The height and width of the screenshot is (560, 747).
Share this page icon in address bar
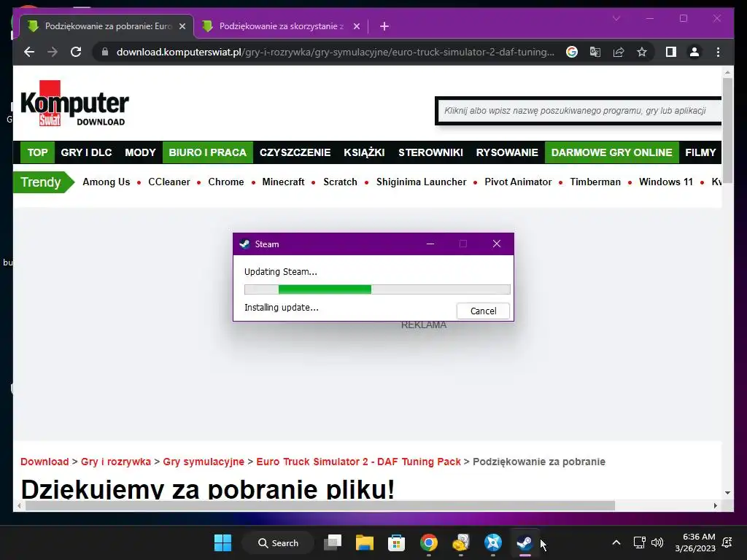(x=619, y=52)
